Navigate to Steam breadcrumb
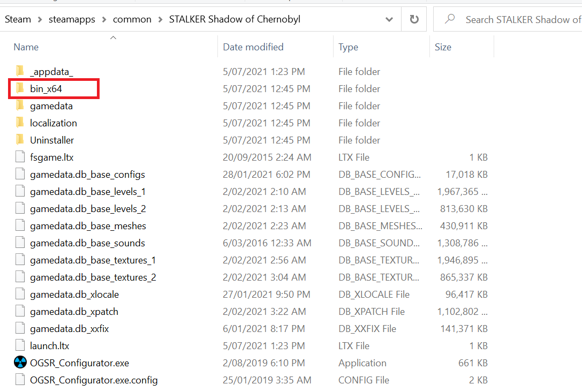The width and height of the screenshot is (582, 392). (x=18, y=19)
